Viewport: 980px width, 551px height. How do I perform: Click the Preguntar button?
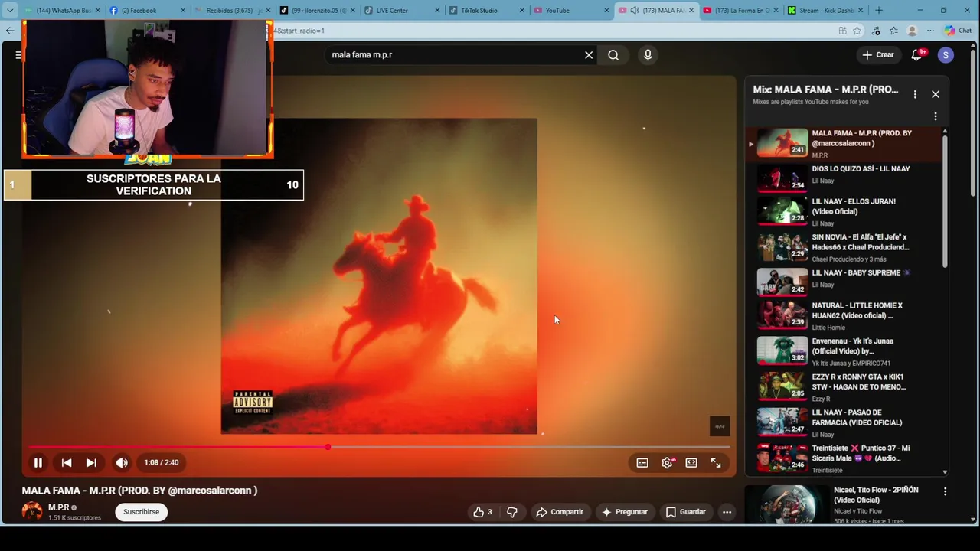point(625,512)
